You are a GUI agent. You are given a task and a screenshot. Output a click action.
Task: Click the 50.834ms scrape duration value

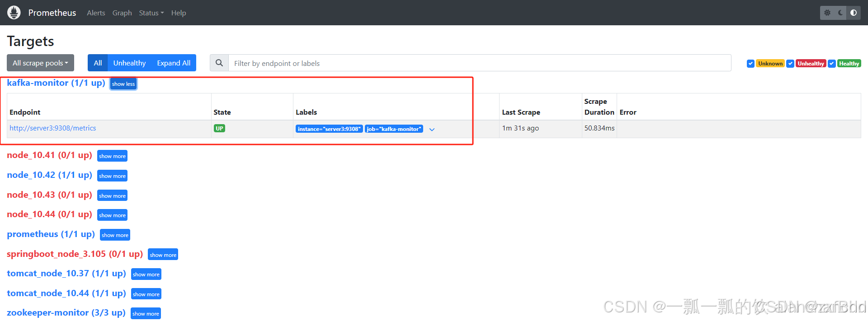(599, 128)
